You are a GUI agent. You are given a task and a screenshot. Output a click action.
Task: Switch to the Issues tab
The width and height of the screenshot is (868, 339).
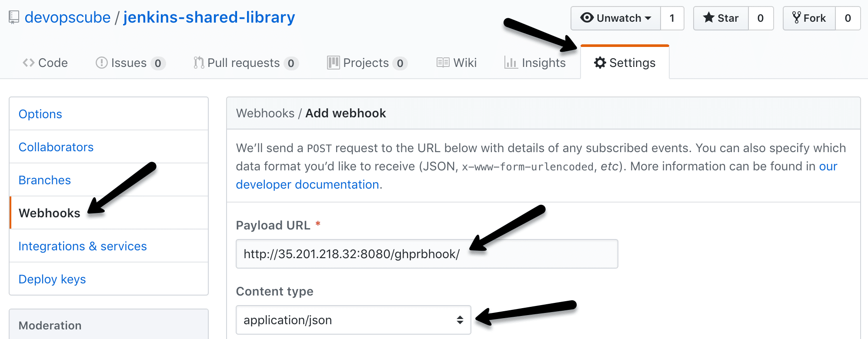[x=130, y=63]
